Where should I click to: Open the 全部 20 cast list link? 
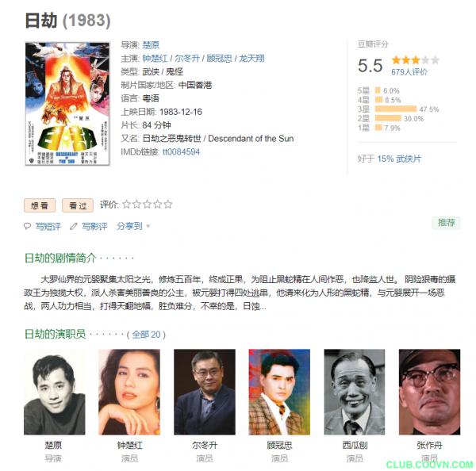pyautogui.click(x=146, y=335)
